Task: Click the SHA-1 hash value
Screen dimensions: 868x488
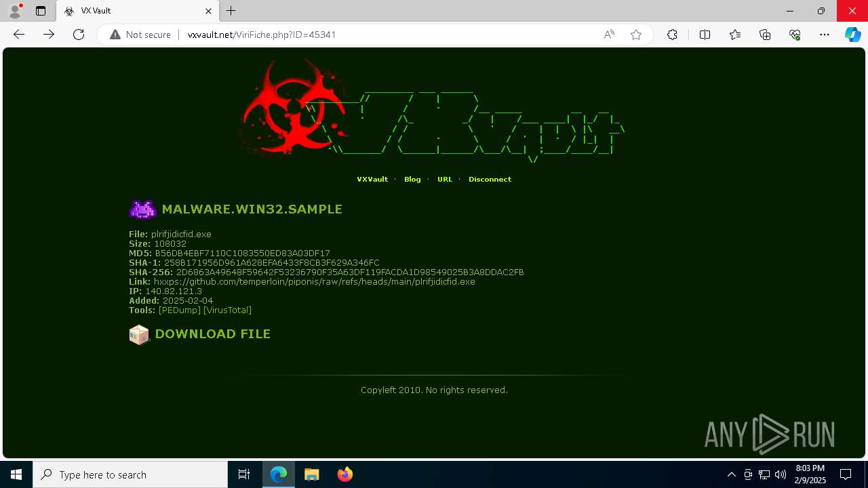Action: 272,263
